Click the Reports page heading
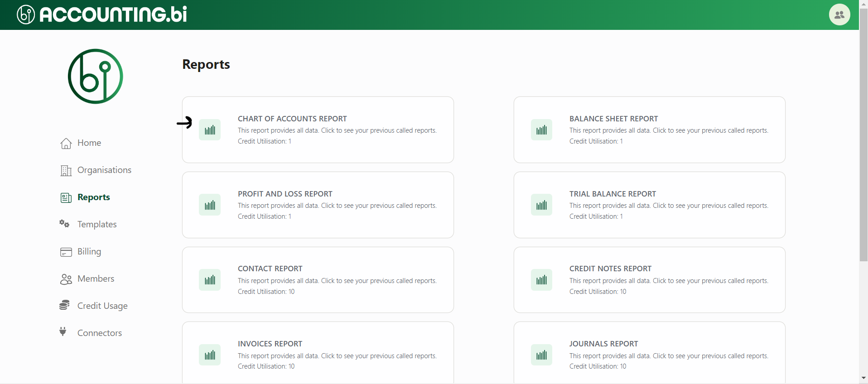 coord(206,64)
